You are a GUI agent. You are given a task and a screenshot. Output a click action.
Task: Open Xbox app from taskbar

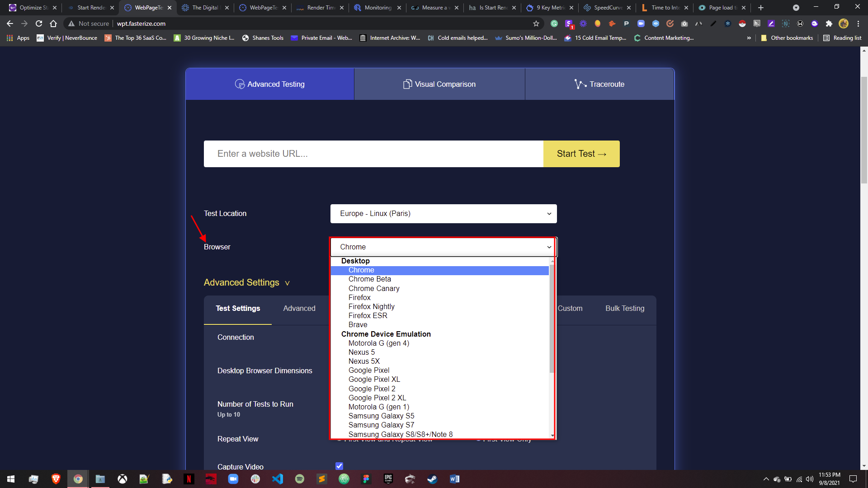(122, 479)
